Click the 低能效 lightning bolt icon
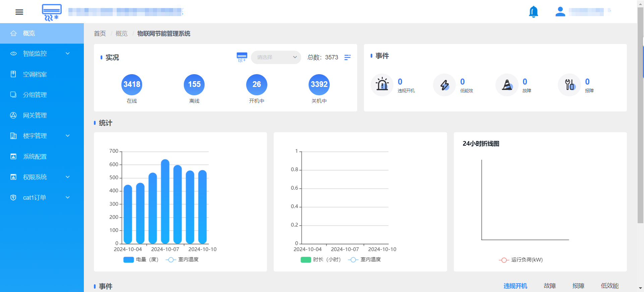Image resolution: width=644 pixels, height=292 pixels. pyautogui.click(x=444, y=85)
